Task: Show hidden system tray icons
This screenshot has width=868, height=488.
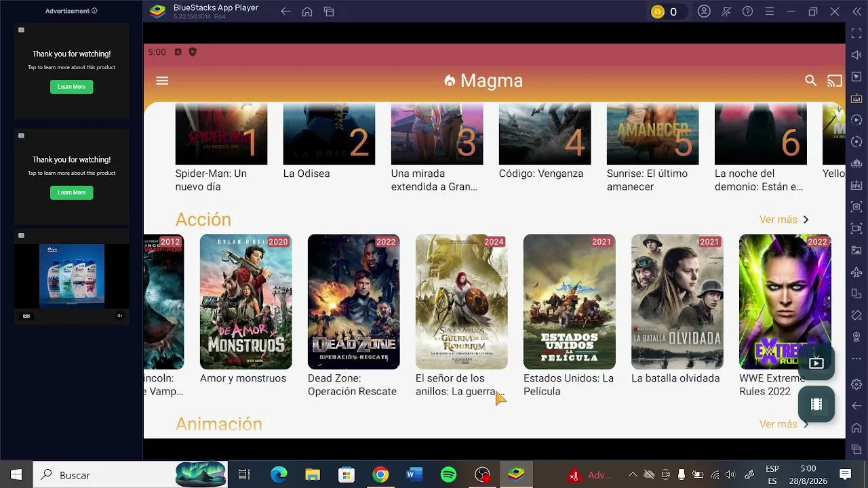Action: click(x=633, y=474)
